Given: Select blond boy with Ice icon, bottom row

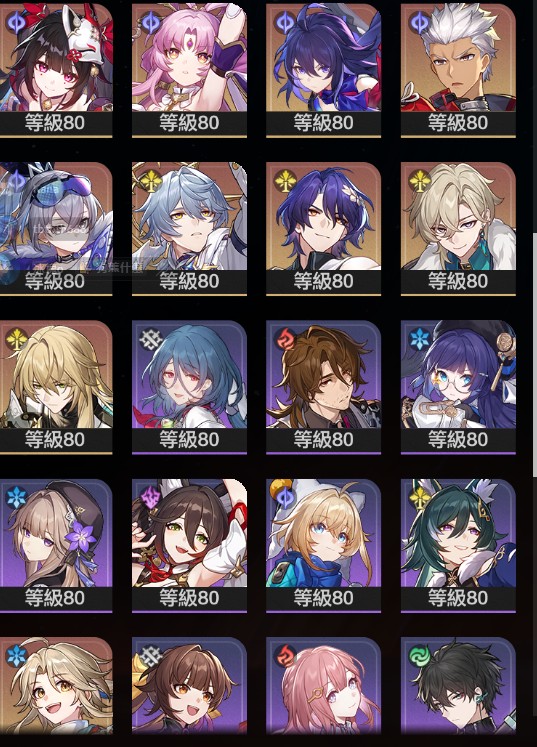Looking at the screenshot, I should (56, 686).
